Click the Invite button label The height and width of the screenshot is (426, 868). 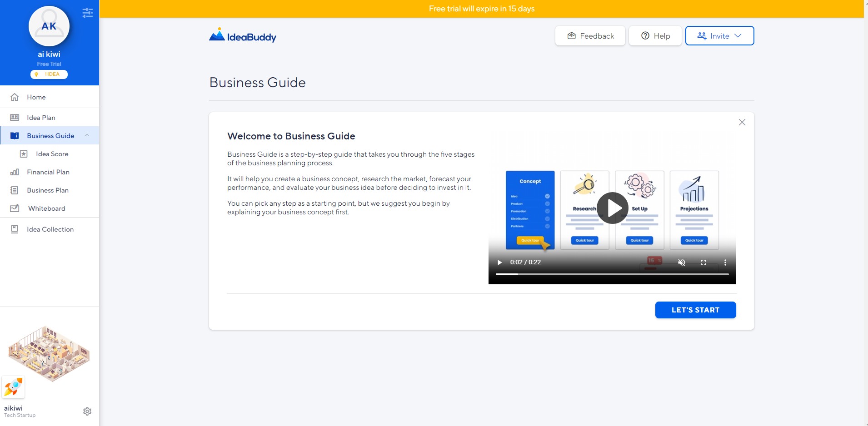coord(720,36)
